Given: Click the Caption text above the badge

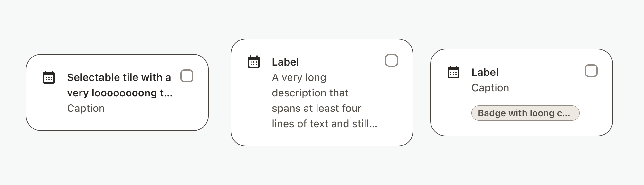Looking at the screenshot, I should [490, 88].
